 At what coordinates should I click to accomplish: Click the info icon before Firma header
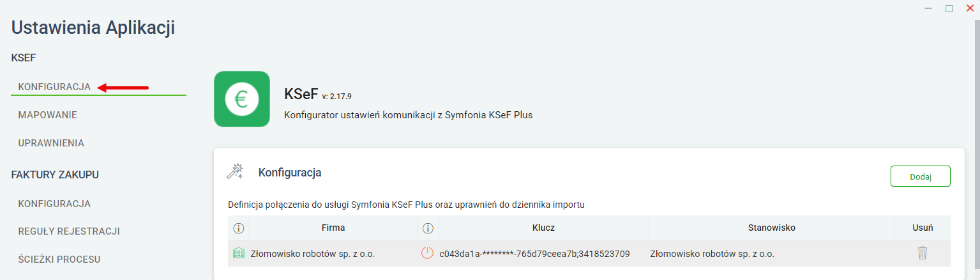pyautogui.click(x=239, y=228)
